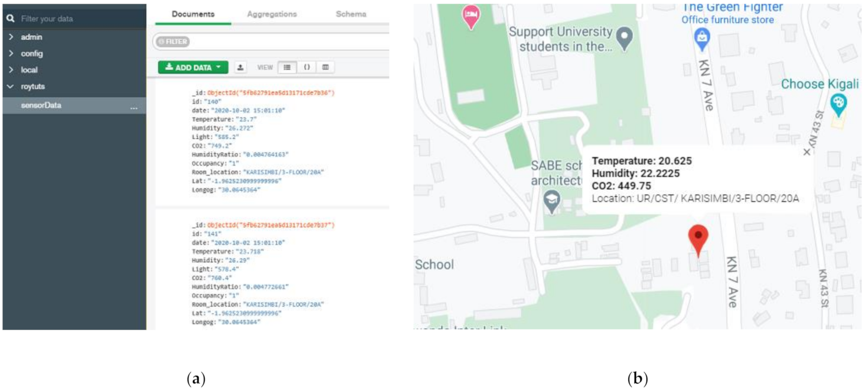Open the sensorData collection
The image size is (868, 392).
[x=41, y=105]
